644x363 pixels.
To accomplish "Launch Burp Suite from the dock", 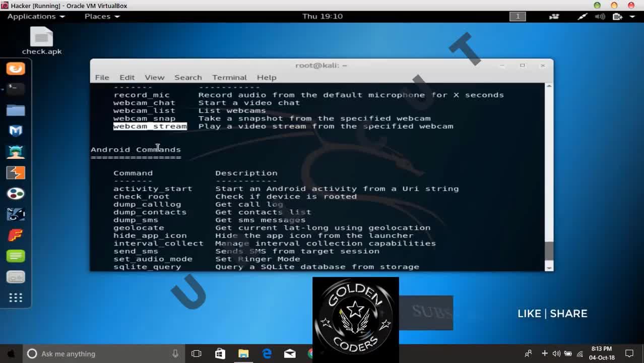I will (x=16, y=173).
